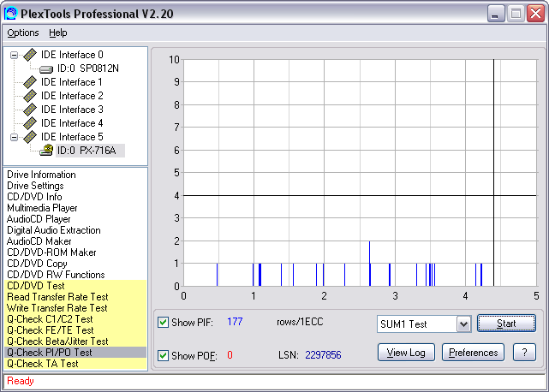Click the IDE Interface 1 chip icon

pos(30,82)
